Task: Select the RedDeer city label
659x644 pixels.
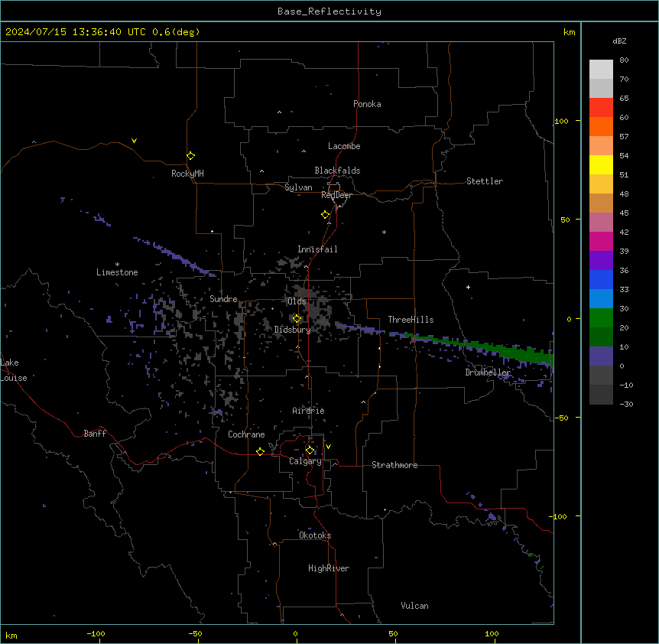Action: [x=336, y=195]
